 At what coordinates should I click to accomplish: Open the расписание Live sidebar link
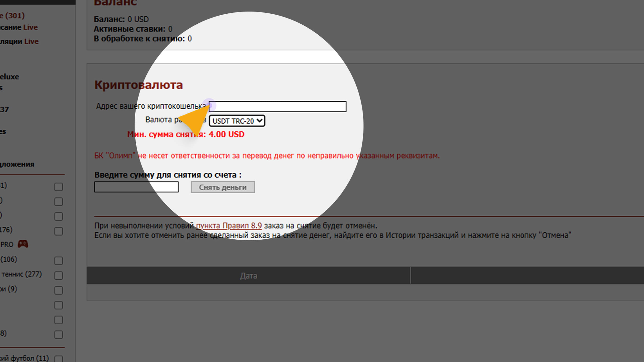[19, 27]
